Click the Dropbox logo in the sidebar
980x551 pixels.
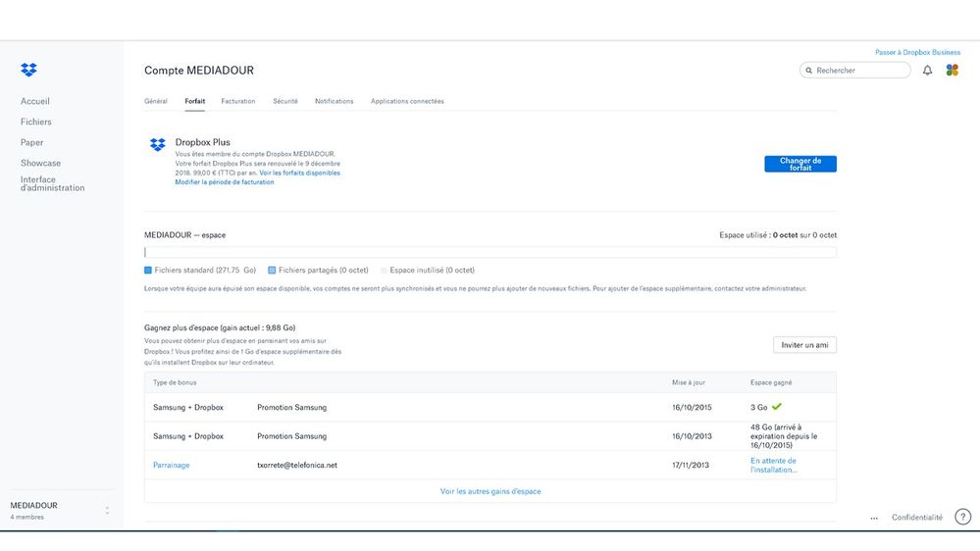29,70
